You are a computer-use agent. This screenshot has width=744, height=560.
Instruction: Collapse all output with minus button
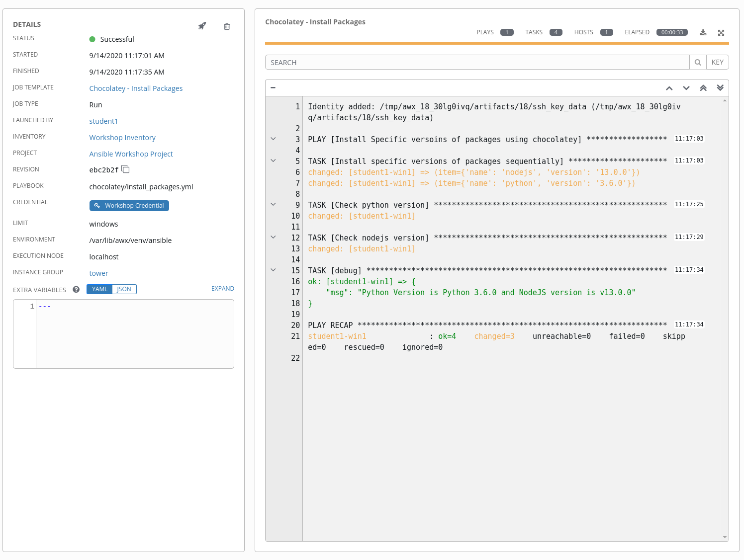(x=273, y=87)
